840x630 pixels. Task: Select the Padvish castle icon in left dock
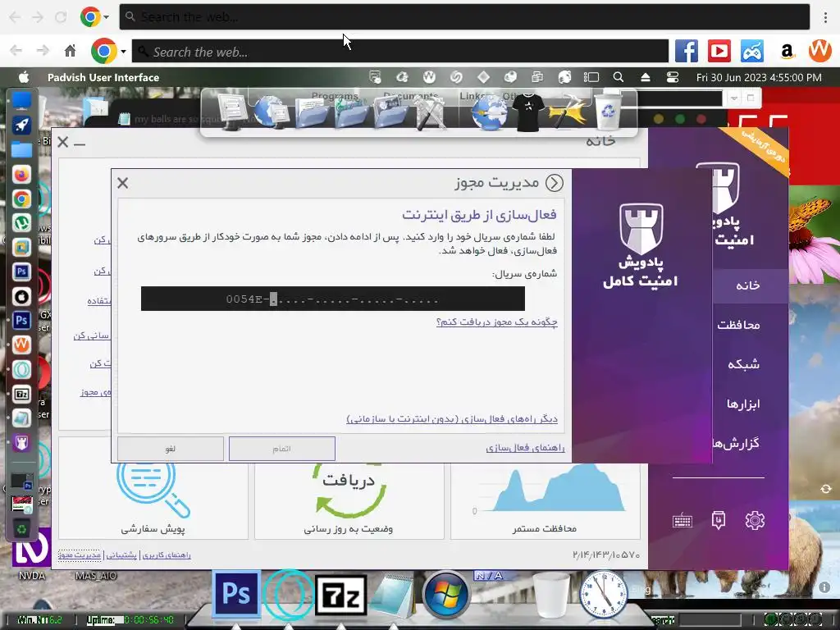click(x=21, y=443)
